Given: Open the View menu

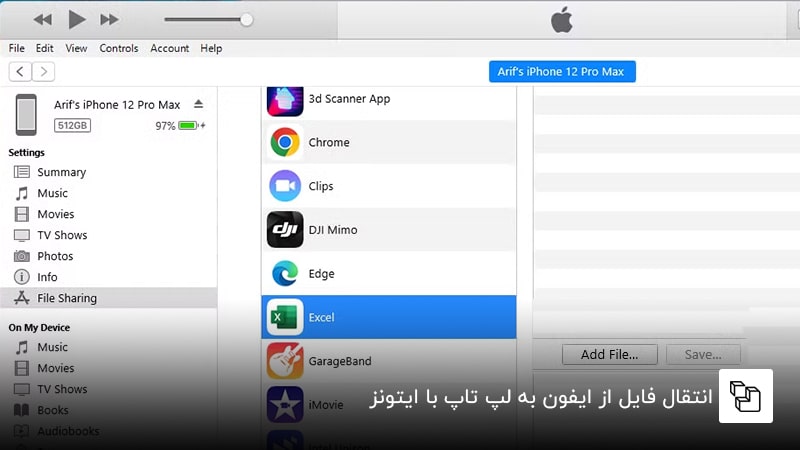Looking at the screenshot, I should point(76,48).
